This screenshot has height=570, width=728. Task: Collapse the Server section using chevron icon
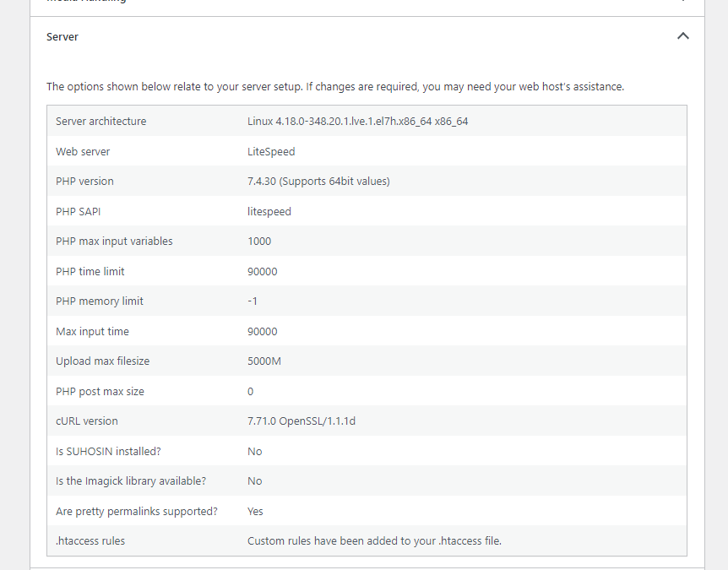[682, 36]
